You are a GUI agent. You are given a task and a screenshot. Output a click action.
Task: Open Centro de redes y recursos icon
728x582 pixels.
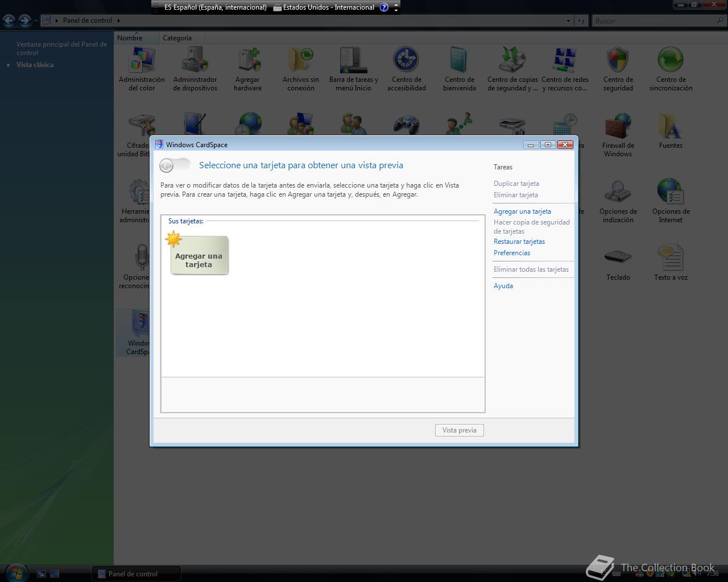coord(565,69)
